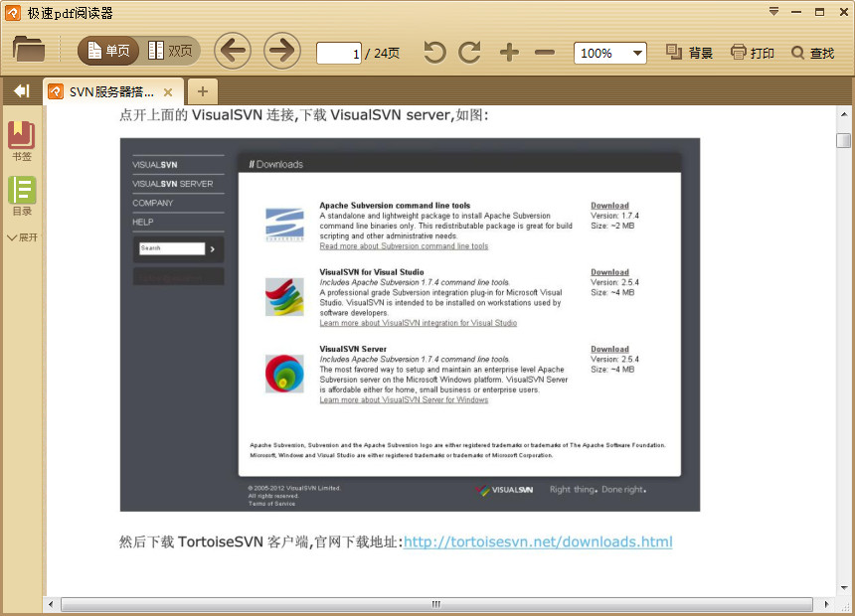This screenshot has width=855, height=616.
Task: Open the title bar options menu icon
Action: coord(773,12)
